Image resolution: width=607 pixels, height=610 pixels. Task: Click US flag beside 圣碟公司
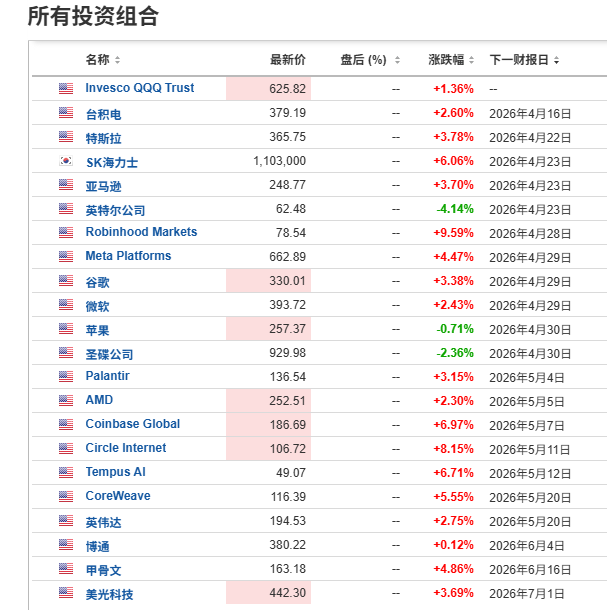tap(66, 352)
